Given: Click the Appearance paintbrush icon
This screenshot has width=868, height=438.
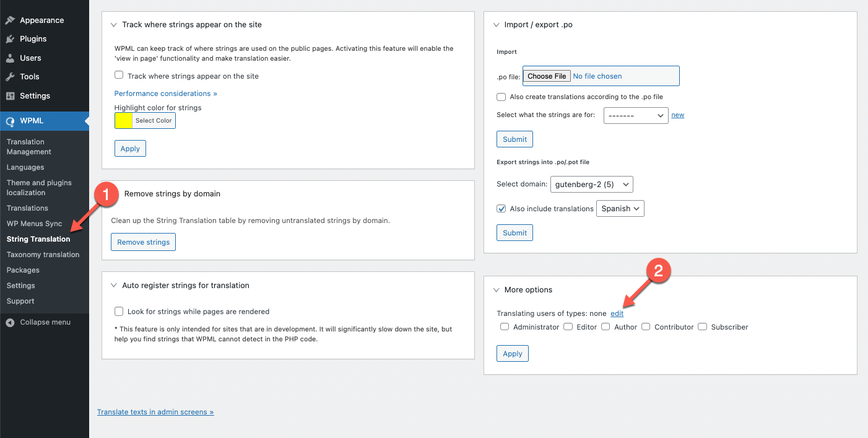Looking at the screenshot, I should pyautogui.click(x=10, y=20).
